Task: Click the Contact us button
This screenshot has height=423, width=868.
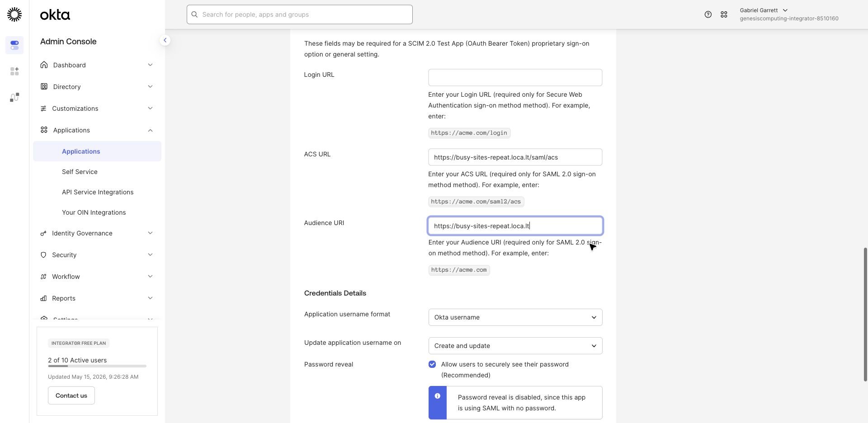Action: [71, 395]
